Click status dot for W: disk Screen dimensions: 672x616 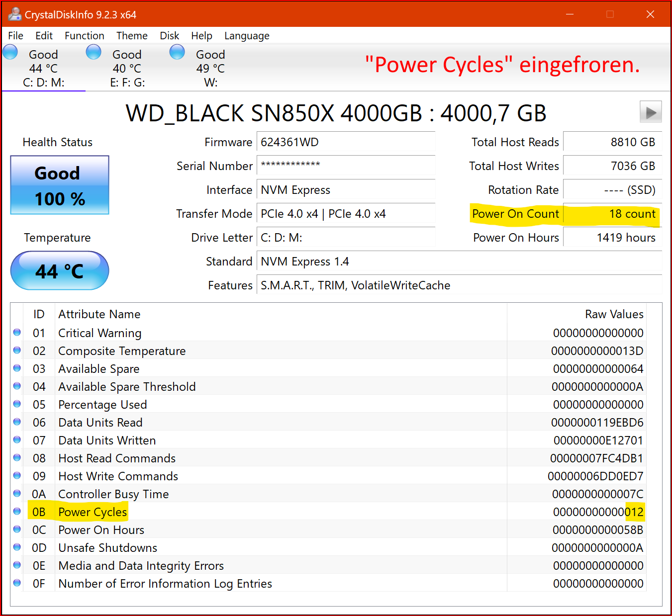[x=177, y=52]
